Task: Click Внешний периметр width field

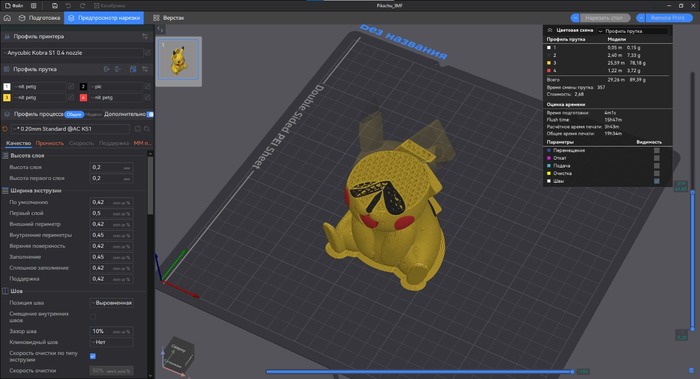Action: (x=111, y=224)
